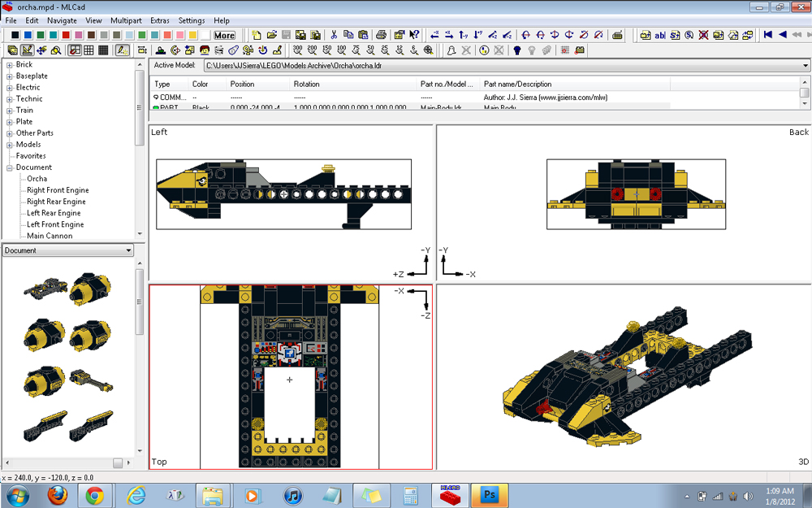Open the Active Model path dropdown
The height and width of the screenshot is (508, 812).
pos(806,66)
